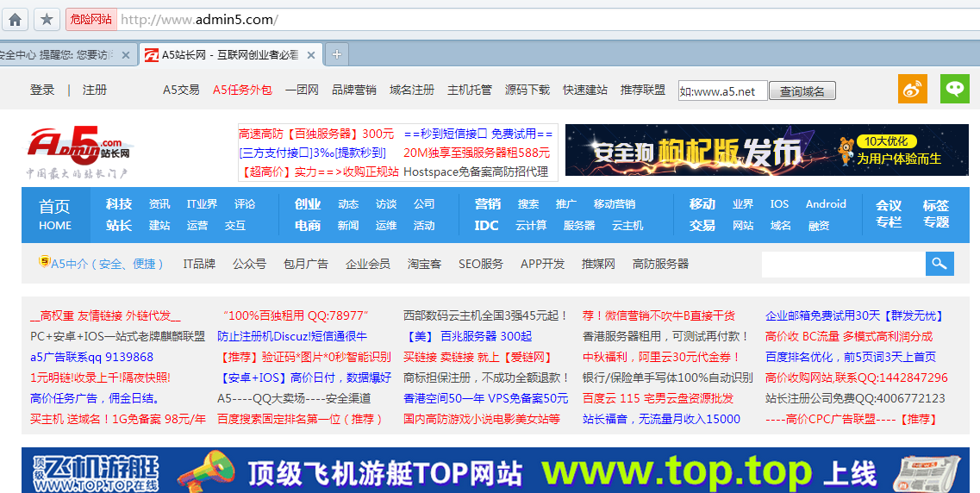Click the address bar URL field
Image resolution: width=980 pixels, height=493 pixels.
pos(546,20)
